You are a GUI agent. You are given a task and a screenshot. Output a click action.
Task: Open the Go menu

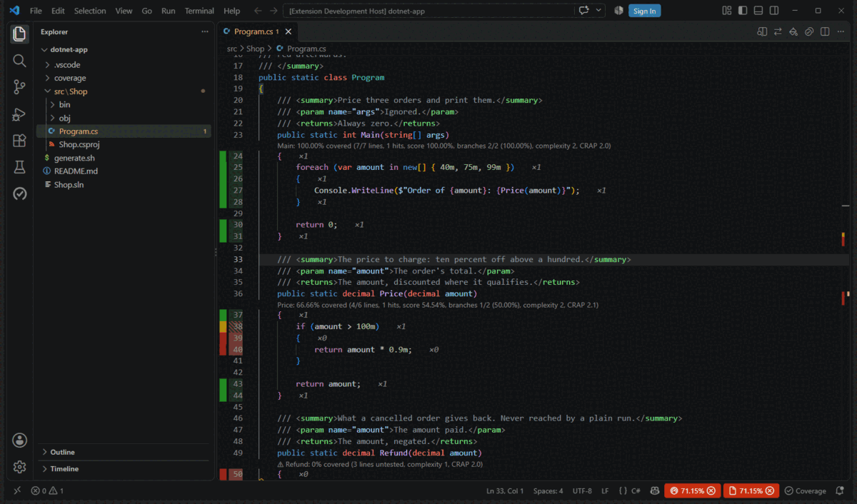(146, 11)
